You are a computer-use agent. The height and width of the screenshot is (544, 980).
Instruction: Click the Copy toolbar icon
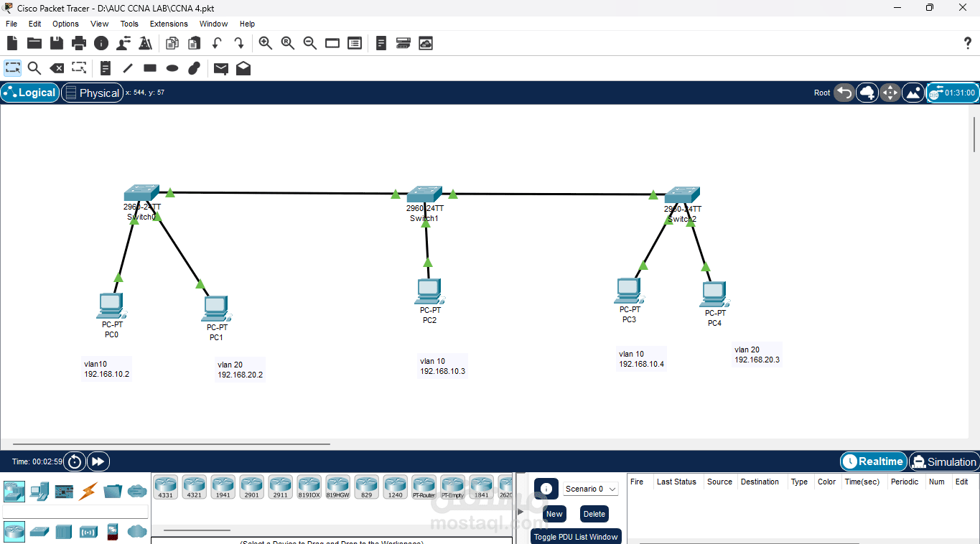coord(172,43)
